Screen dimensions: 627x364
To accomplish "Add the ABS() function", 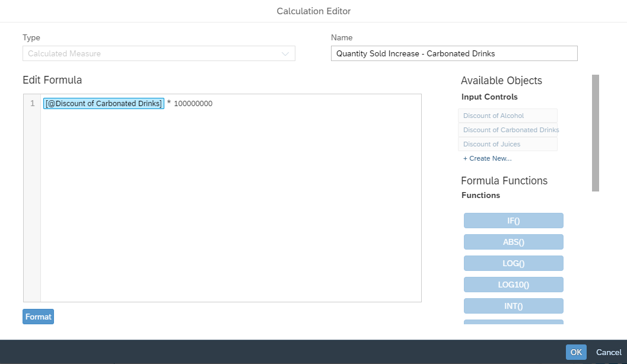I will point(513,242).
